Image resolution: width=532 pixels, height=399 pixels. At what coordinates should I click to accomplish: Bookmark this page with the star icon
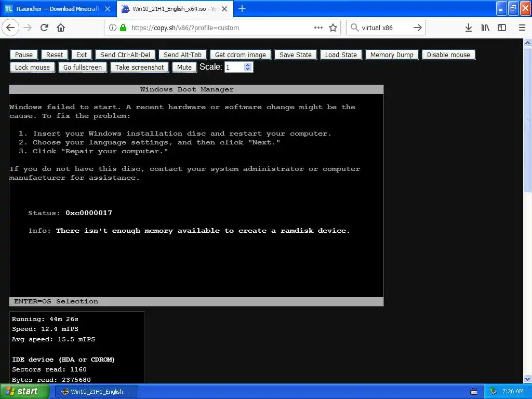coord(333,28)
